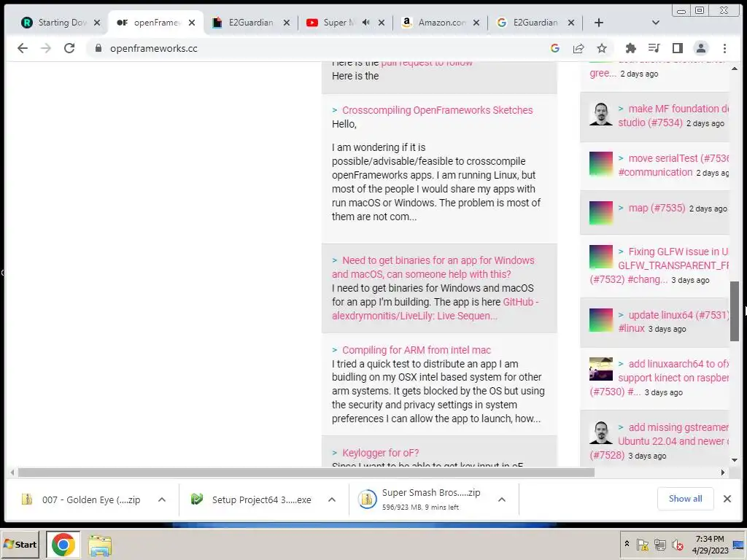This screenshot has width=747, height=560.
Task: Click avatar beside add linuxaarch64 commit
Action: coord(601,369)
